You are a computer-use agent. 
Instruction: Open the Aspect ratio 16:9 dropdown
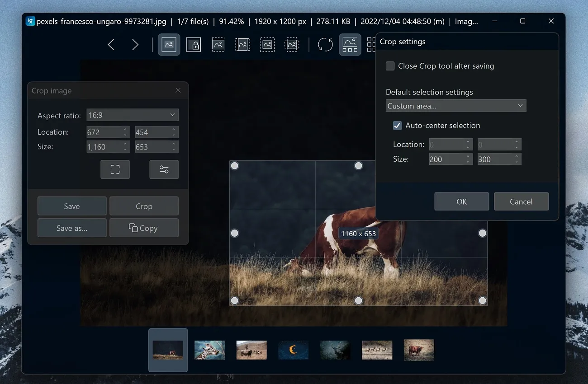pos(133,115)
